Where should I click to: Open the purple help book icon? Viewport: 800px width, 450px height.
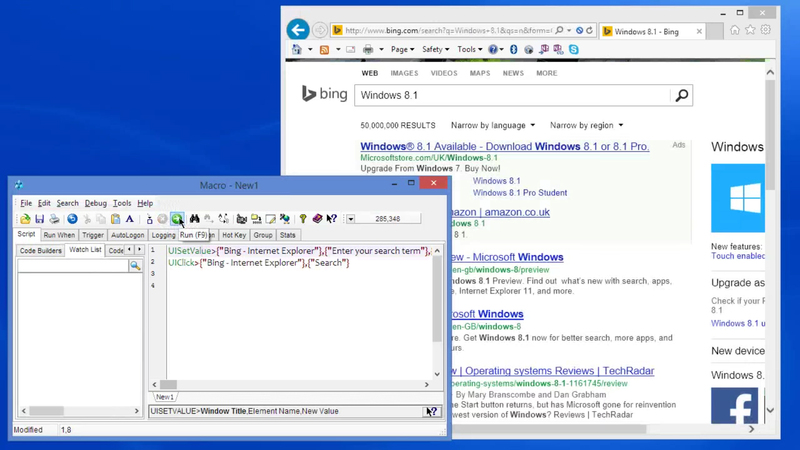317,219
